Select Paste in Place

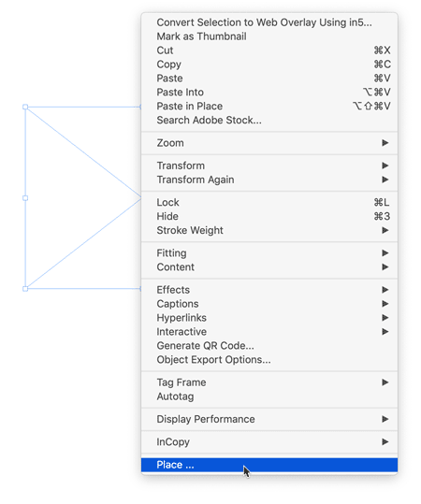[269, 106]
